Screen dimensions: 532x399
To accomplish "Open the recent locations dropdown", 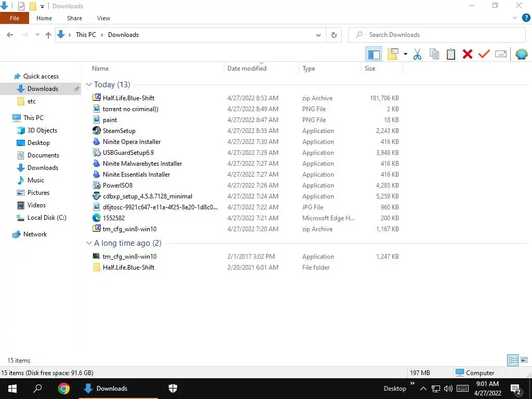I will [37, 35].
